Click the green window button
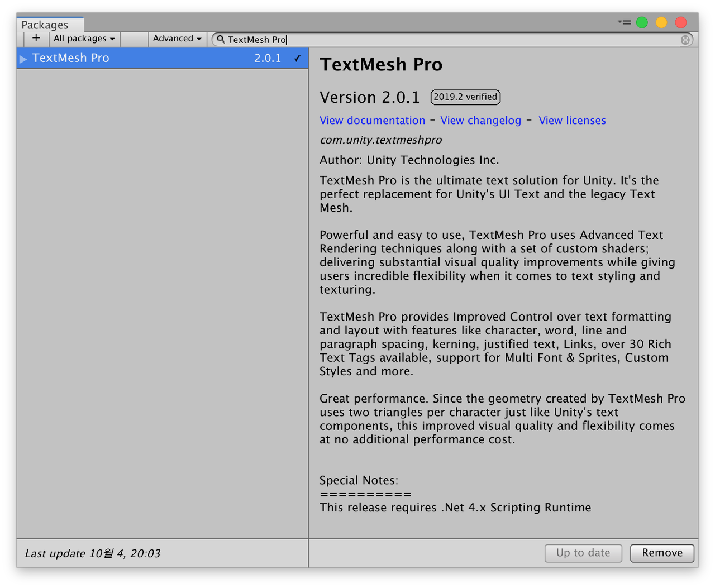The height and width of the screenshot is (588, 715). (642, 22)
